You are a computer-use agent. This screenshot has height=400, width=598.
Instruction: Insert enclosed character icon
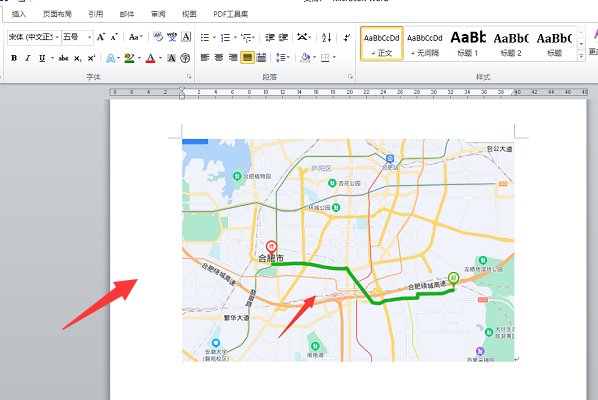click(x=185, y=58)
